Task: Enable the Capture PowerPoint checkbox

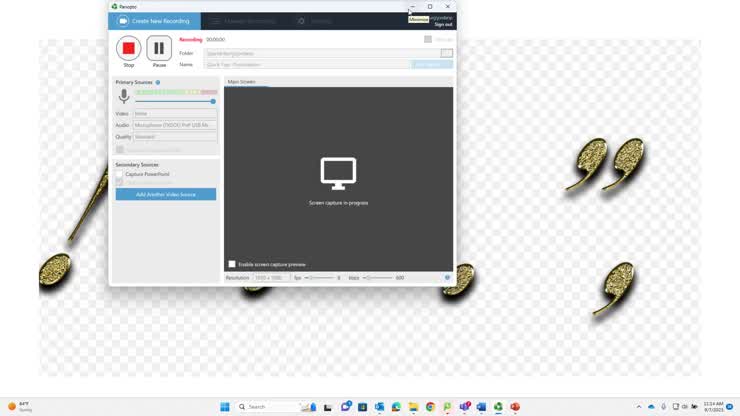Action: (x=119, y=174)
